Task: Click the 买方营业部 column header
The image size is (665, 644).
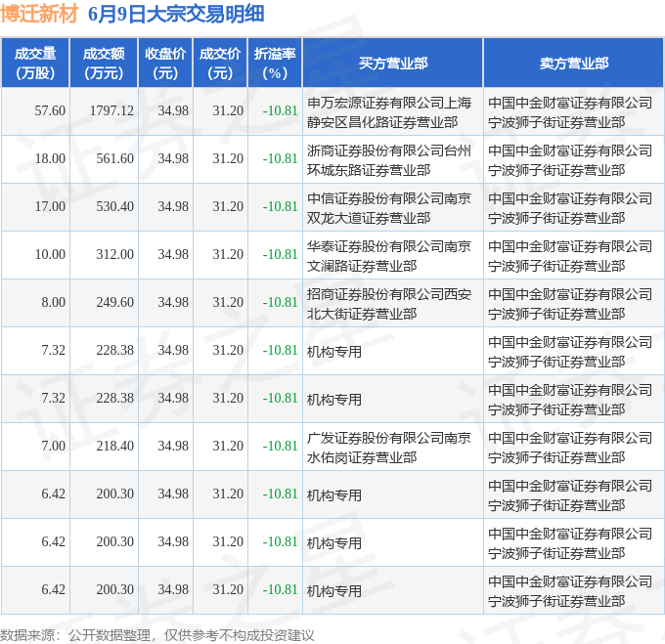Action: (393, 64)
